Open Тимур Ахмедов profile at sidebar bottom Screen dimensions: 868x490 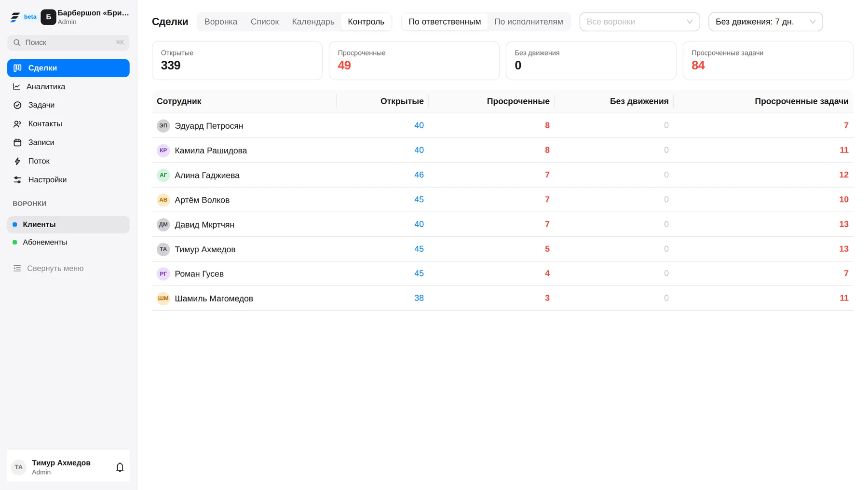click(61, 467)
